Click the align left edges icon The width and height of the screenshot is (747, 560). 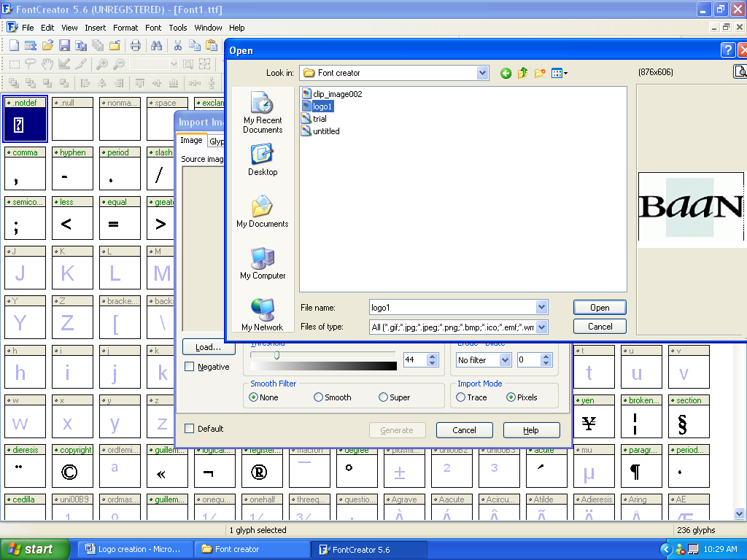point(85,83)
